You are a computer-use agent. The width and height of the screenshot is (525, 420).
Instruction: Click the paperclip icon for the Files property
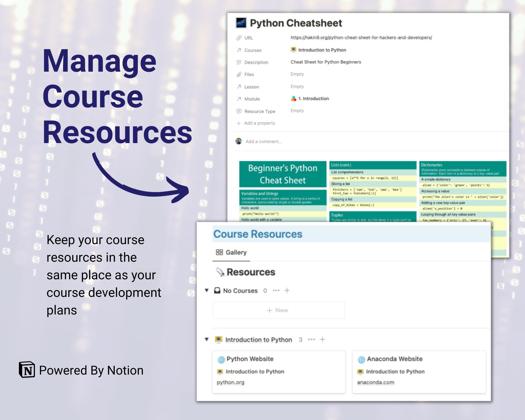pos(238,74)
